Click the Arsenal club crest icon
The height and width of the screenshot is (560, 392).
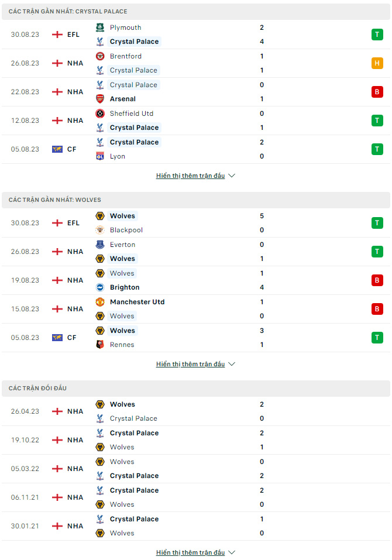pyautogui.click(x=100, y=99)
